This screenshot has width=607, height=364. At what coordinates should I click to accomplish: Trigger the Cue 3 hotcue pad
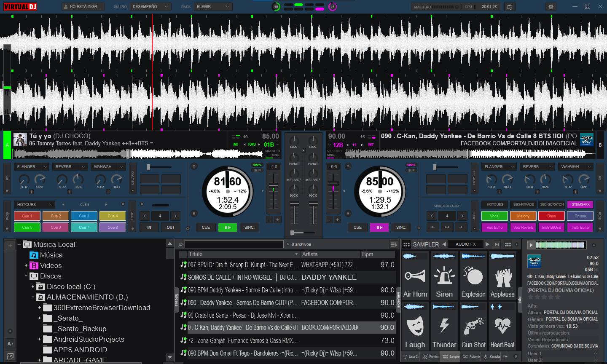pyautogui.click(x=84, y=216)
